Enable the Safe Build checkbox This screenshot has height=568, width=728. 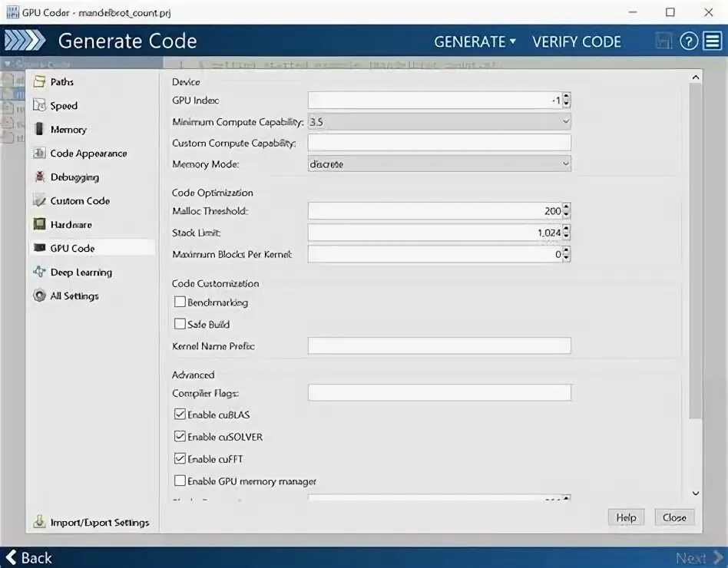pos(180,324)
